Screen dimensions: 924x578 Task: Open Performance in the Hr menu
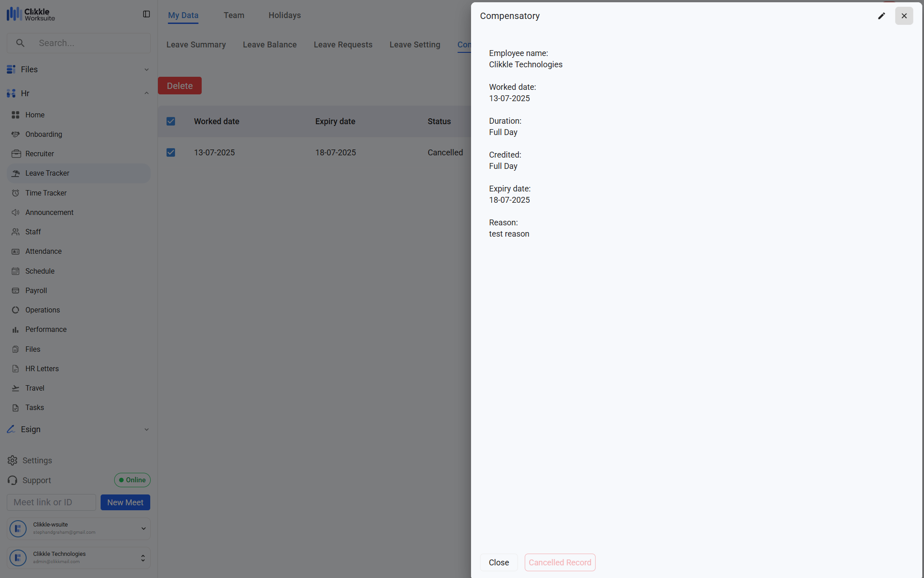pyautogui.click(x=46, y=329)
